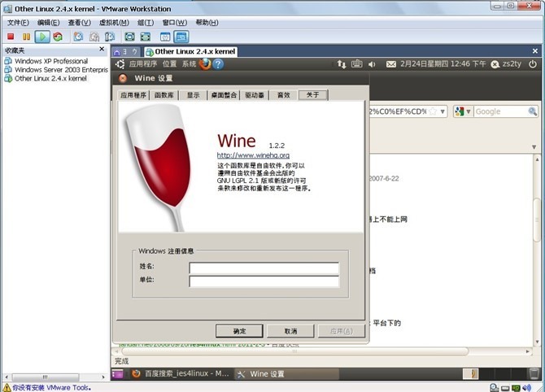Click the trash icon in Ubuntu bottom panel
Screen dimensions: 545x392
534,374
